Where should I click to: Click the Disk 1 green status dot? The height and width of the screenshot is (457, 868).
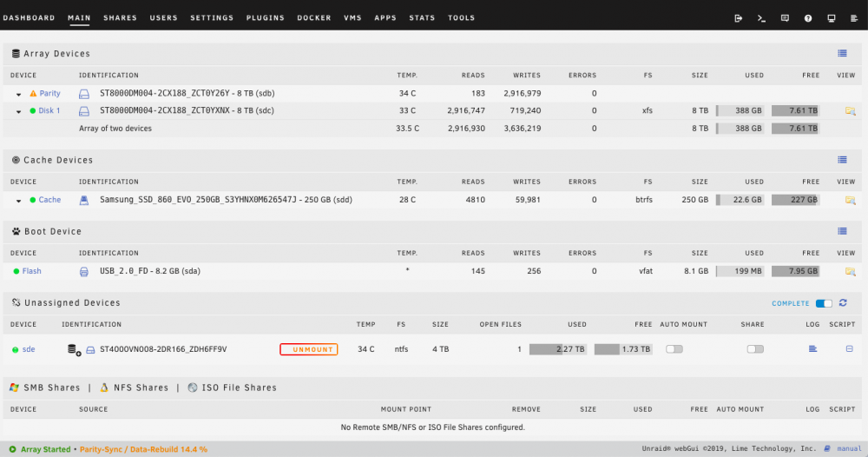point(33,111)
